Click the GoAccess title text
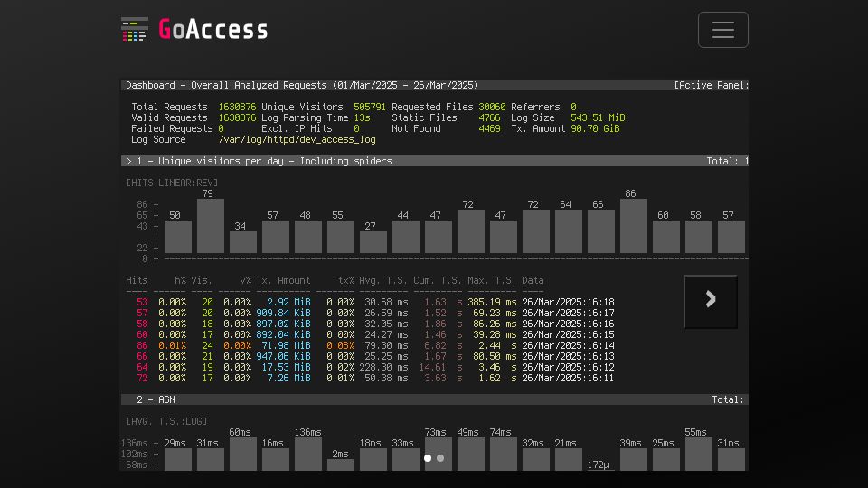The width and height of the screenshot is (868, 488). tap(213, 29)
